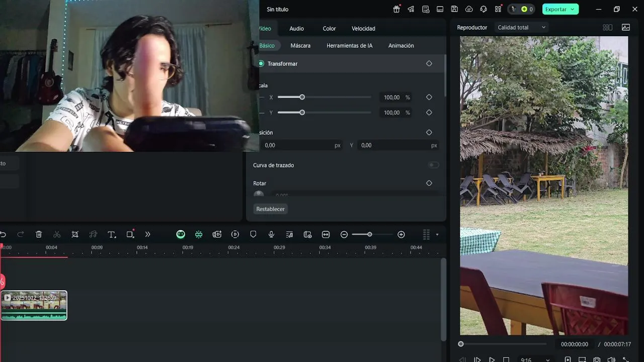Click the track manager add icon

[307, 234]
